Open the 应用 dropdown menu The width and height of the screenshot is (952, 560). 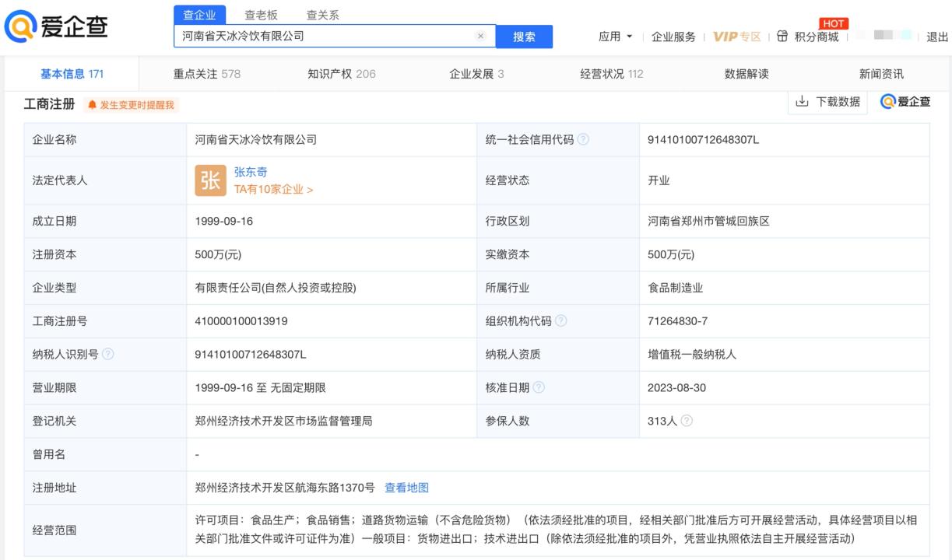615,36
